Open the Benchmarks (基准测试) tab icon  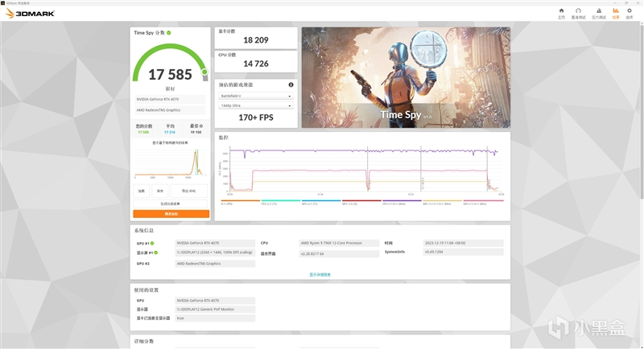click(x=578, y=10)
